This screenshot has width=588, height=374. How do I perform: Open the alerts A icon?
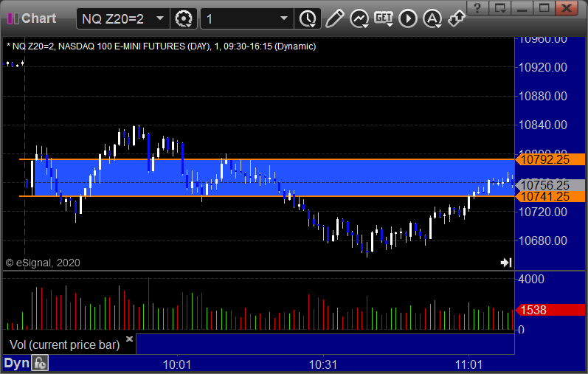pyautogui.click(x=432, y=18)
